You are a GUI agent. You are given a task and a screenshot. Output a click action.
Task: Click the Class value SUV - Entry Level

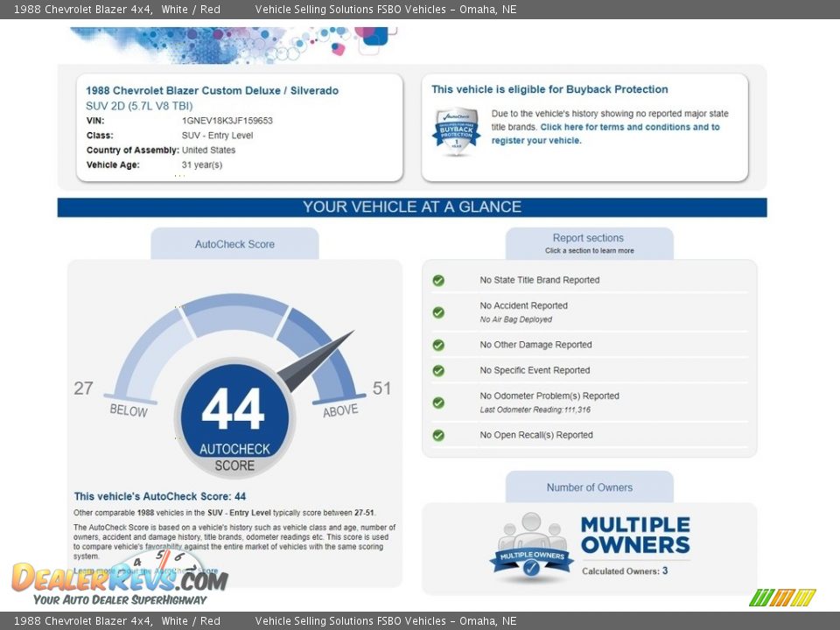point(218,136)
